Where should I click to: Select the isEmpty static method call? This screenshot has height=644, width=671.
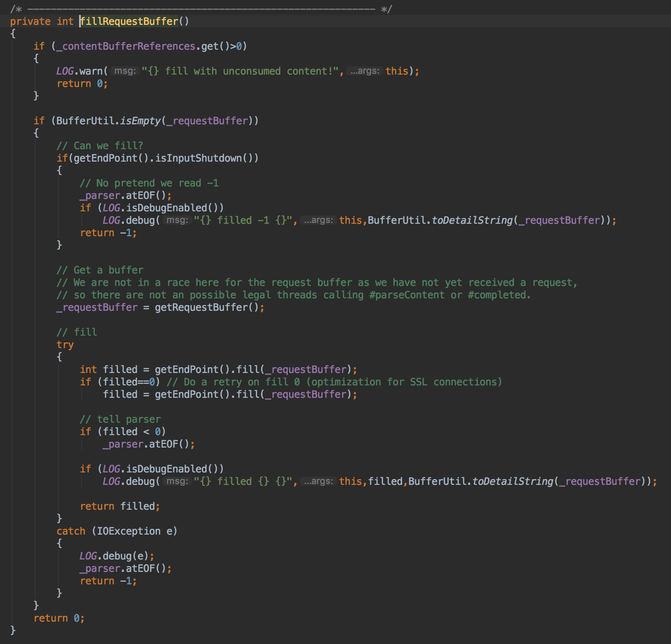(x=140, y=121)
